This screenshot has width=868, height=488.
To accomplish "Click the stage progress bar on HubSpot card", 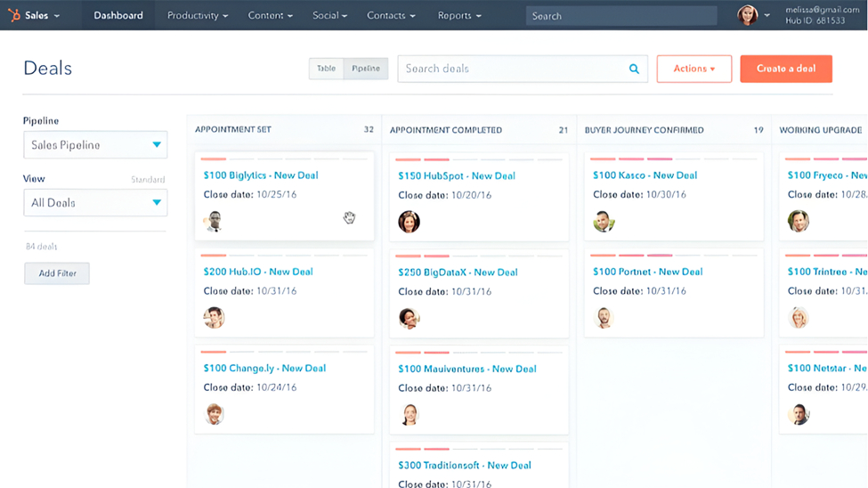I will click(x=479, y=159).
